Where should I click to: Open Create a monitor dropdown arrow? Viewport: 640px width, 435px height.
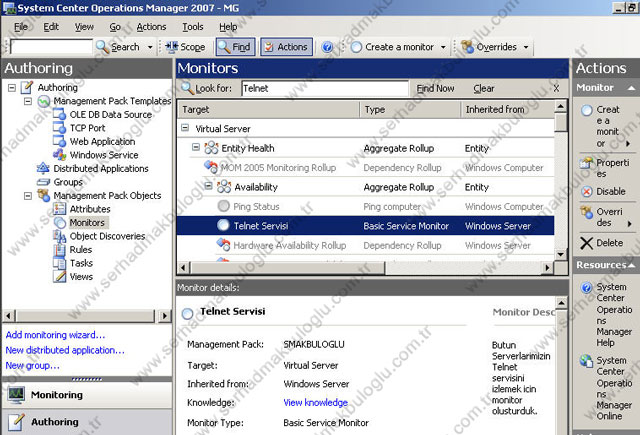point(443,47)
